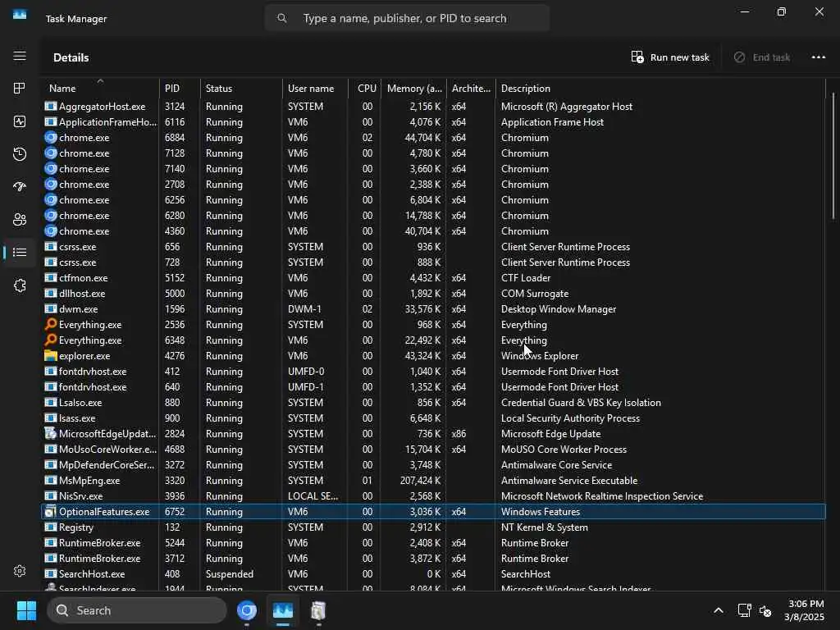840x630 pixels.
Task: Open the App history icon in sidebar
Action: click(x=20, y=154)
